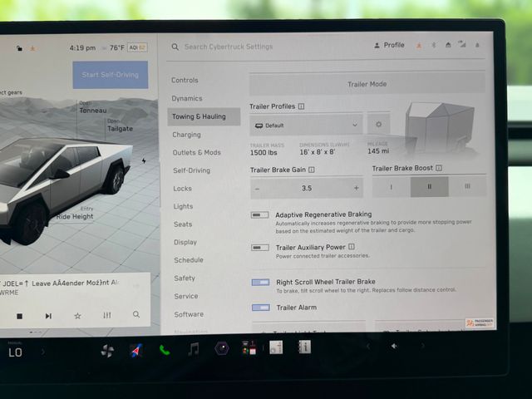The image size is (532, 399).
Task: Open the Software menu item
Action: coord(189,314)
